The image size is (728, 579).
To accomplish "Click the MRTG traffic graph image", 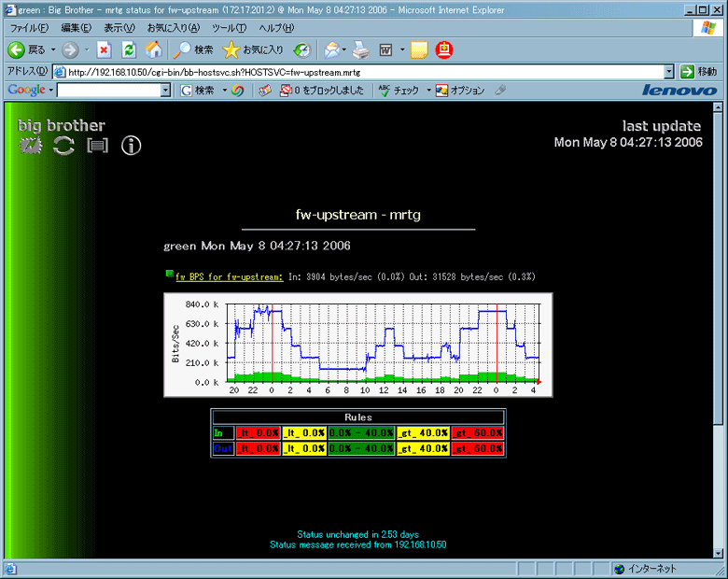I will click(x=357, y=344).
